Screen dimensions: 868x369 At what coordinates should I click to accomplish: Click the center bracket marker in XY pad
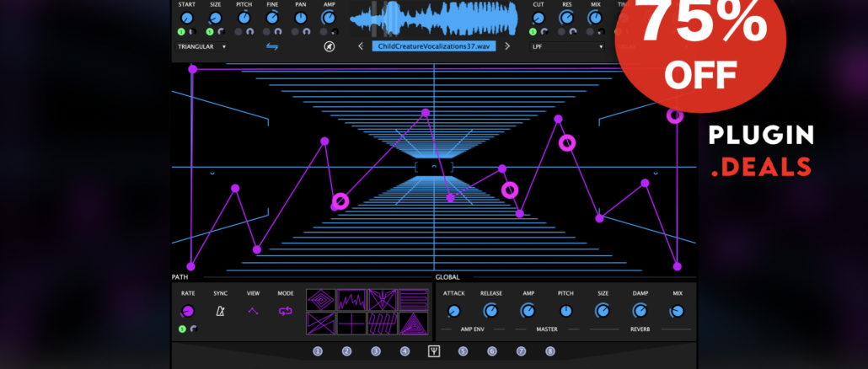(x=434, y=167)
